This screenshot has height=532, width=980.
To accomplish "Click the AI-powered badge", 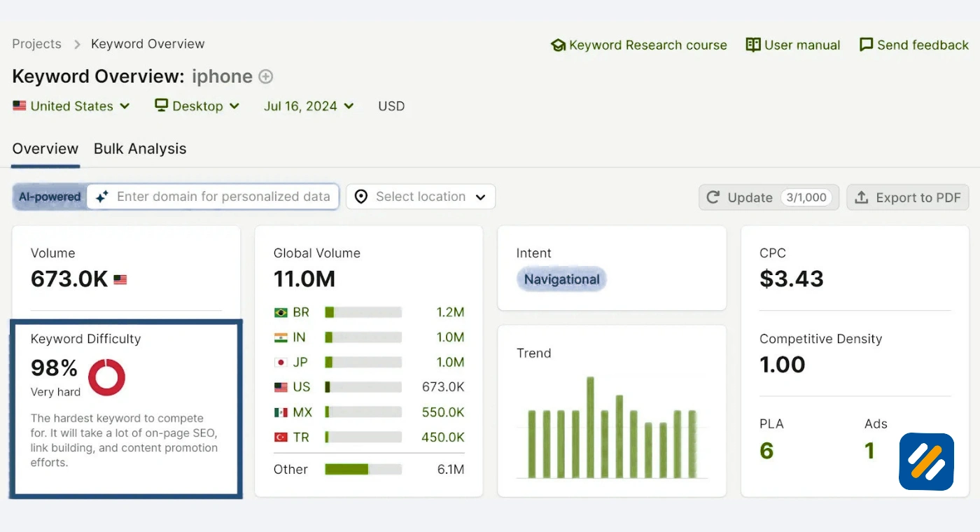I will click(50, 197).
